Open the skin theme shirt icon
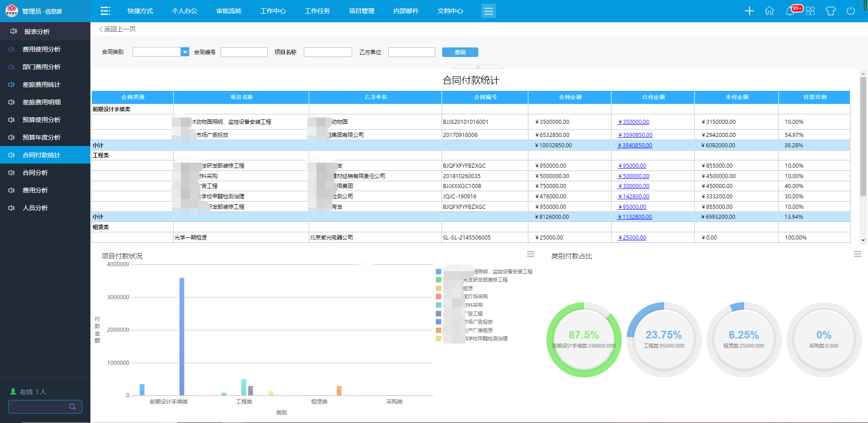This screenshot has height=423, width=868. click(x=830, y=11)
